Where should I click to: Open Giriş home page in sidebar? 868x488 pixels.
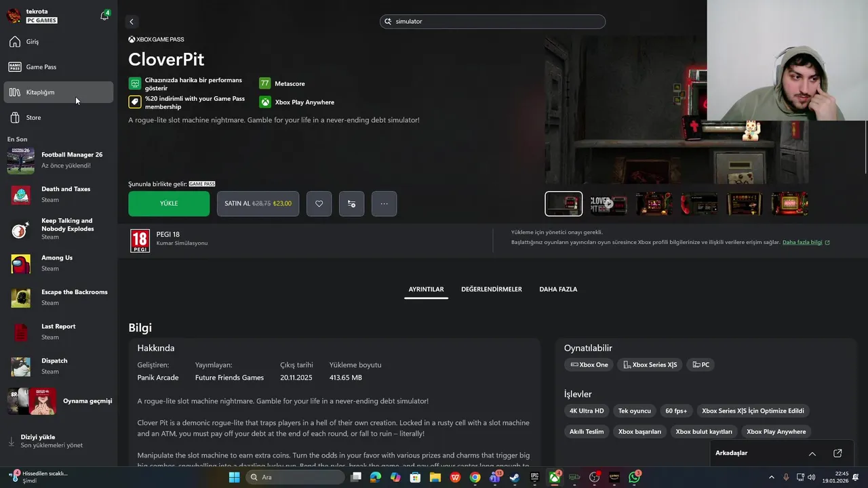point(58,42)
